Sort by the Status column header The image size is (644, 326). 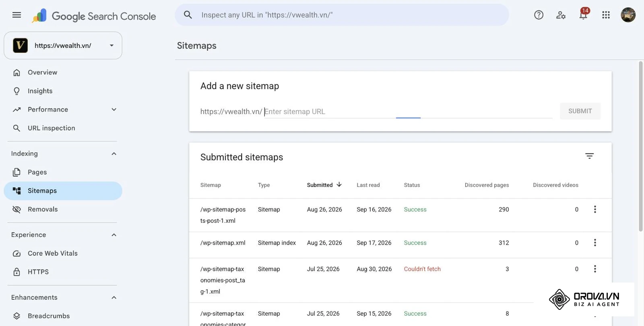click(x=412, y=185)
